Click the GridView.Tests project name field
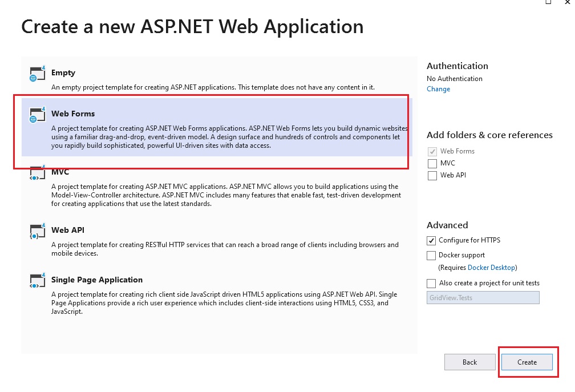 [483, 298]
